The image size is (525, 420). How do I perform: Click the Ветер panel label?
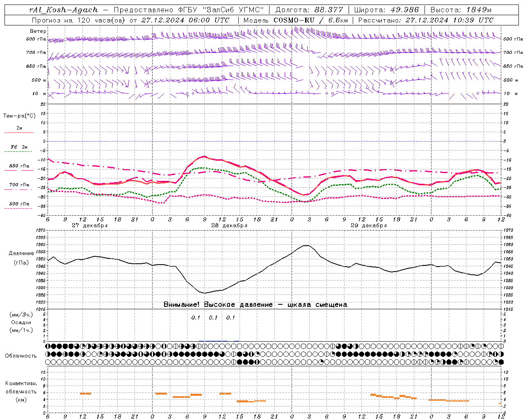coord(38,31)
